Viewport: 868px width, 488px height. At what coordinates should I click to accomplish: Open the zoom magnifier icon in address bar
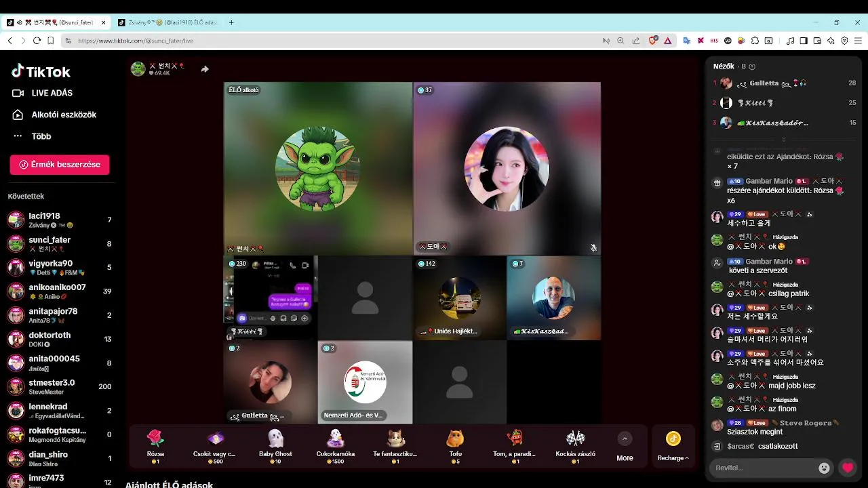pos(620,41)
